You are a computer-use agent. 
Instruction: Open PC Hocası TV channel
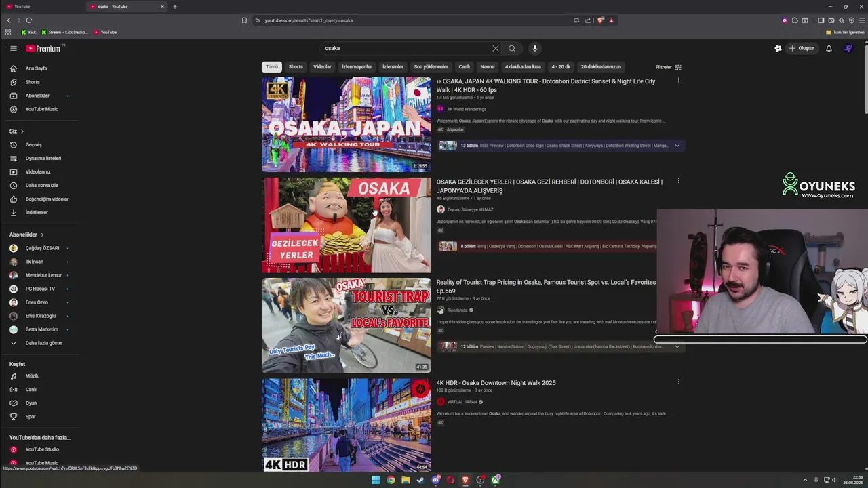tap(39, 289)
